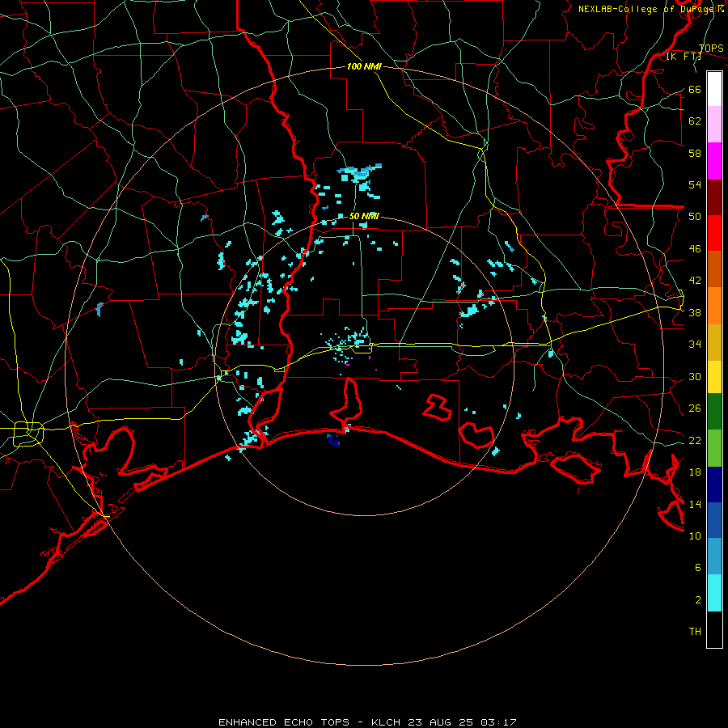Click the 6 legend scale value
The height and width of the screenshot is (728, 728).
(698, 568)
